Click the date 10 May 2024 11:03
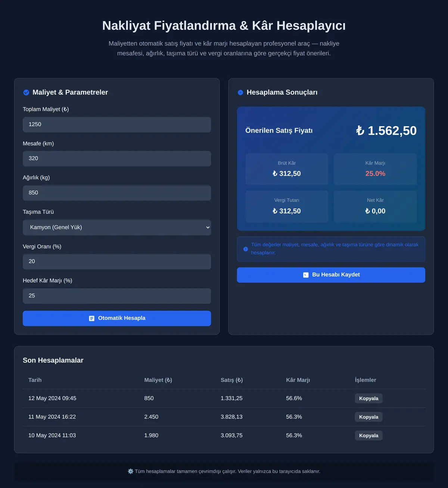448x488 pixels. [52, 436]
